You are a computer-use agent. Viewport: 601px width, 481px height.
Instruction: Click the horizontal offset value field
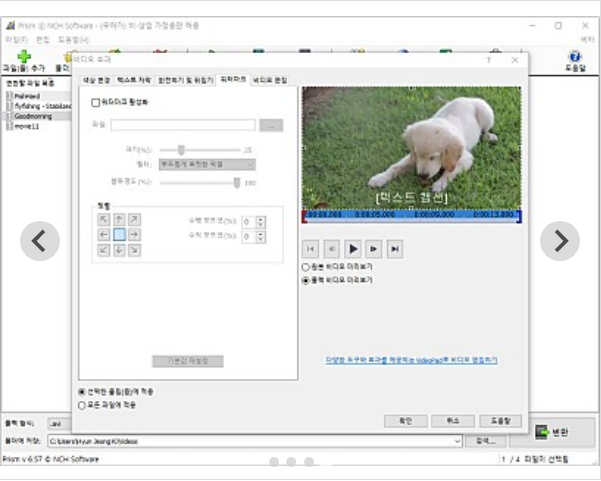[249, 222]
